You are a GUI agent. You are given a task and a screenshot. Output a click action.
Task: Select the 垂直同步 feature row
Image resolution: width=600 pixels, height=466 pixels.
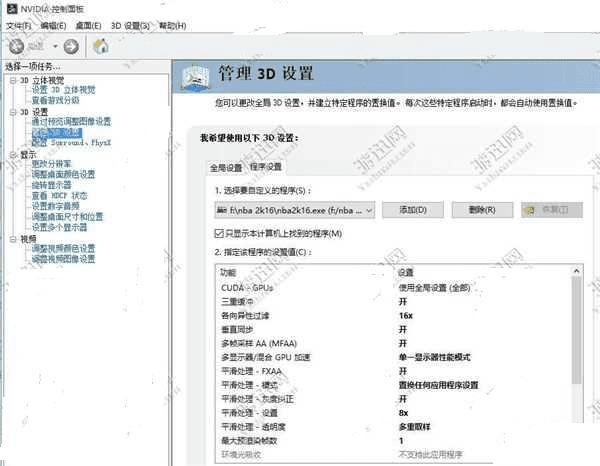coord(393,329)
